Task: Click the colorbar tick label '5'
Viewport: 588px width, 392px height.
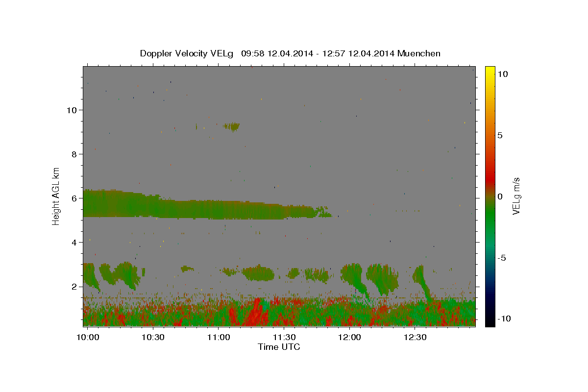Action: (500, 135)
